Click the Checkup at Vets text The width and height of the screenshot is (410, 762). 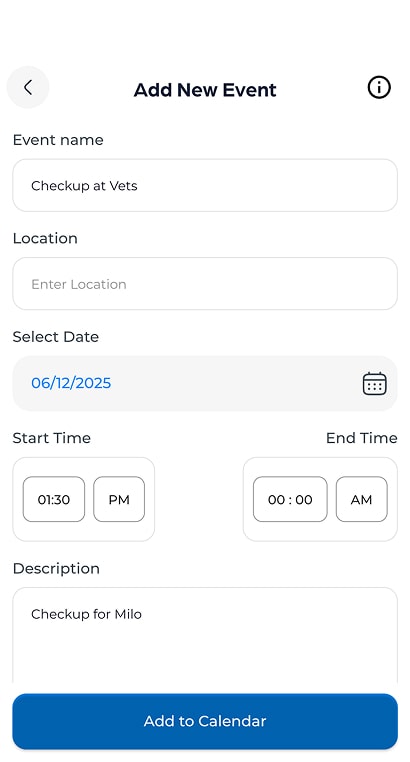tap(84, 186)
